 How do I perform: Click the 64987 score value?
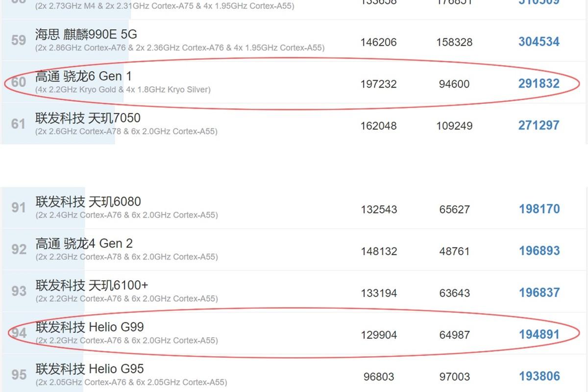coord(454,335)
